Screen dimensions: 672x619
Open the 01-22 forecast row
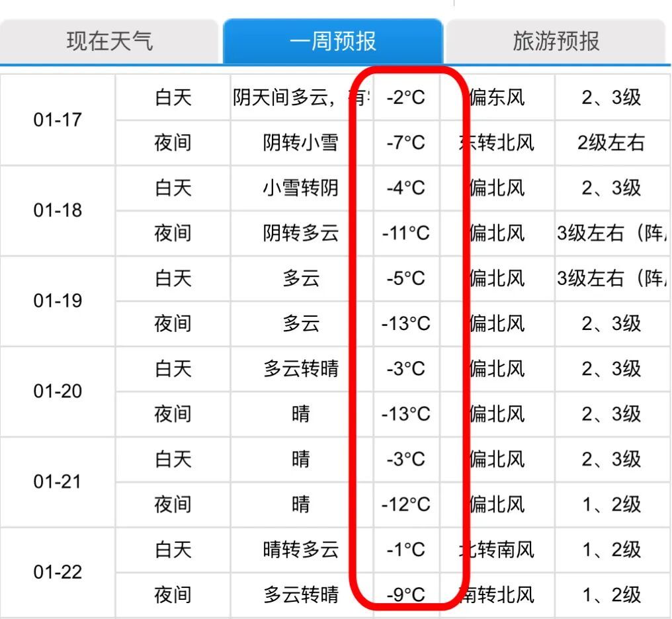[56, 572]
